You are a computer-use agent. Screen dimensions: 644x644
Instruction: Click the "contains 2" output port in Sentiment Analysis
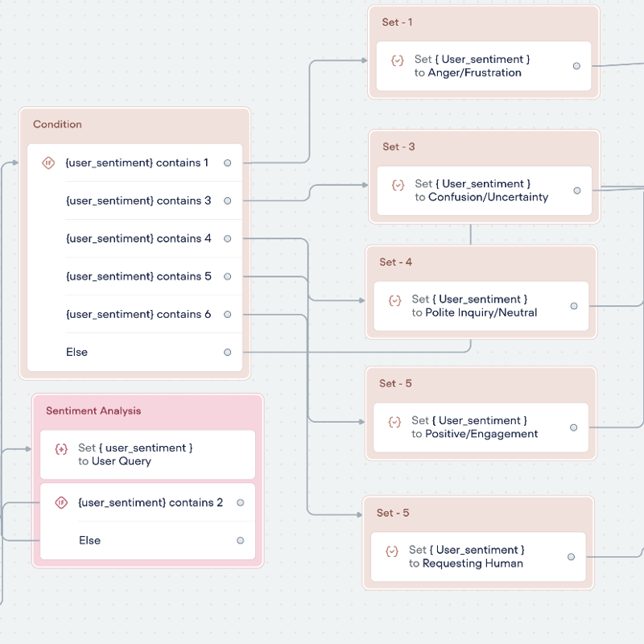pyautogui.click(x=241, y=503)
